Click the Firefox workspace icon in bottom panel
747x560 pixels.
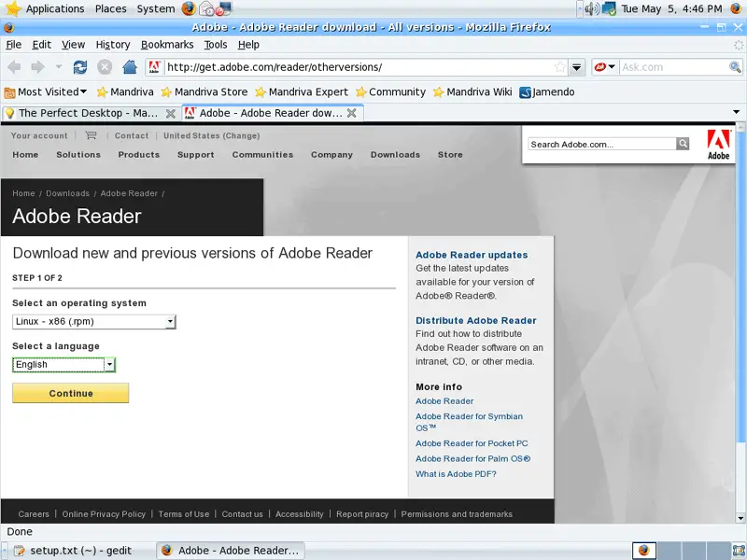pyautogui.click(x=644, y=551)
